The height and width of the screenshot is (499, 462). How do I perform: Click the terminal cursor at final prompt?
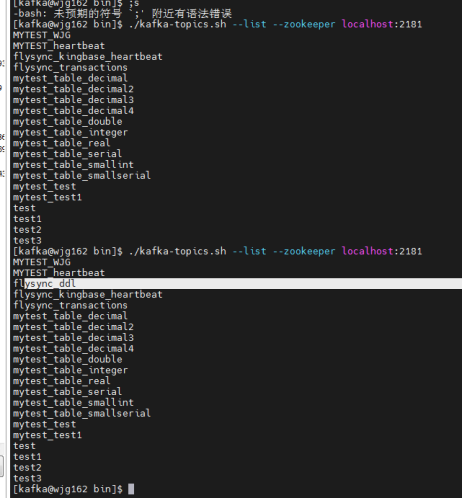point(131,489)
